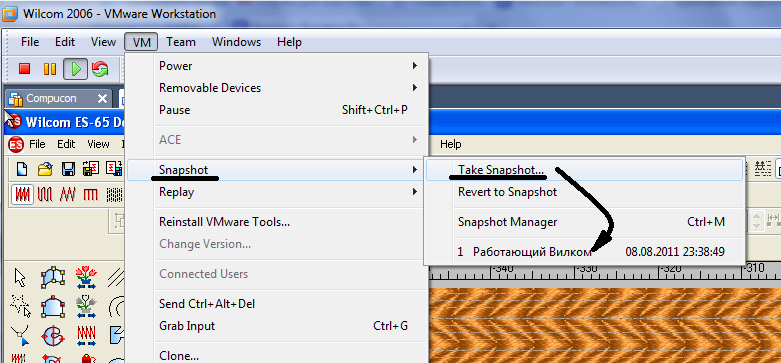Expand the Power submenu arrow
Screen dimensions: 781x363
[415, 66]
